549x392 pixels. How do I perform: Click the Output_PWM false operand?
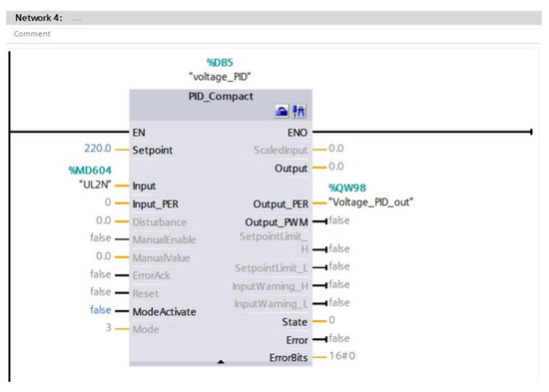tap(339, 220)
